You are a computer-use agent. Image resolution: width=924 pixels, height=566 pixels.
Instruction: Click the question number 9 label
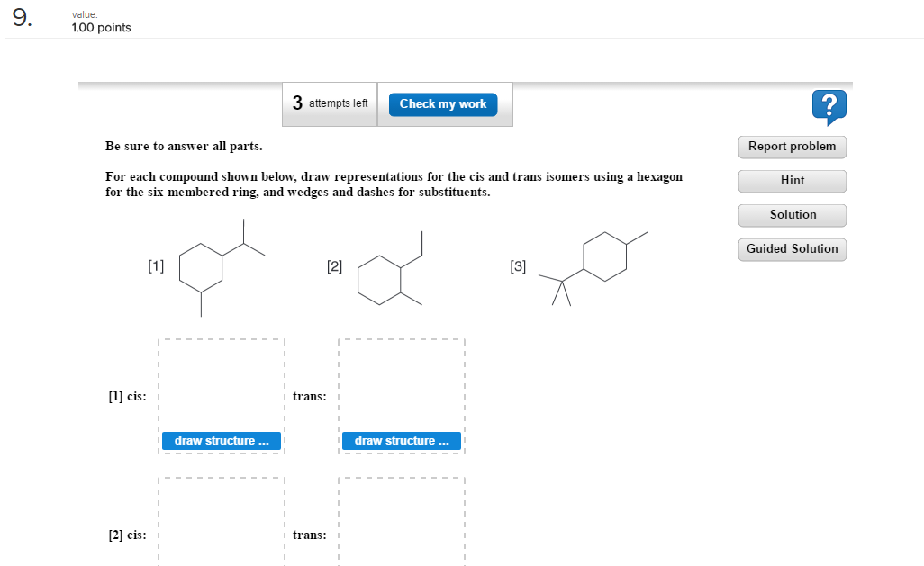tap(20, 20)
